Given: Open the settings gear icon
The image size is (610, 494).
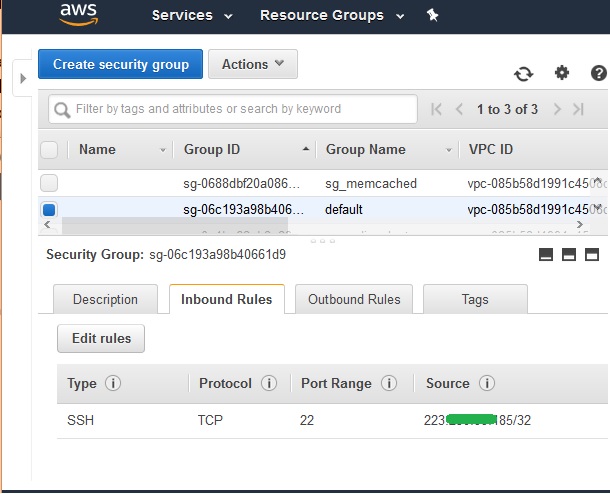Looking at the screenshot, I should 562,72.
